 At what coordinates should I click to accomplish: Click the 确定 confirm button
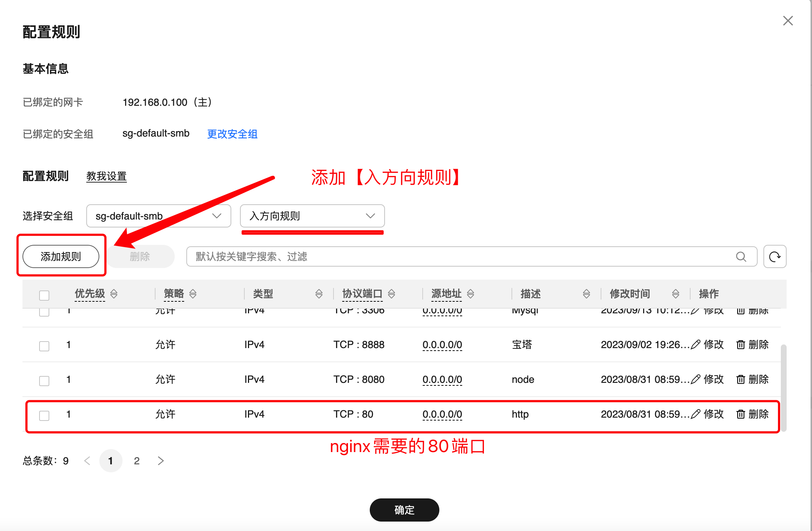point(404,510)
